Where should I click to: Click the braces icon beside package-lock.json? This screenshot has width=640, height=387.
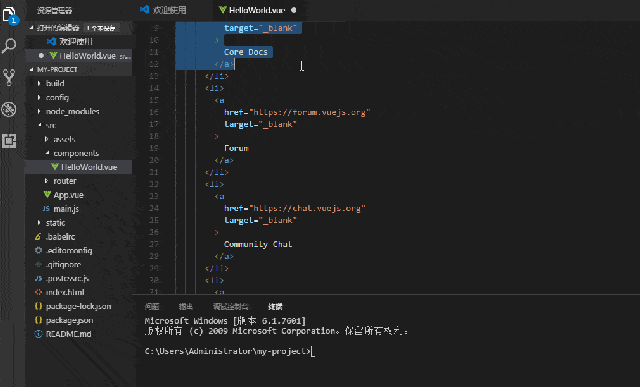pyautogui.click(x=38, y=306)
